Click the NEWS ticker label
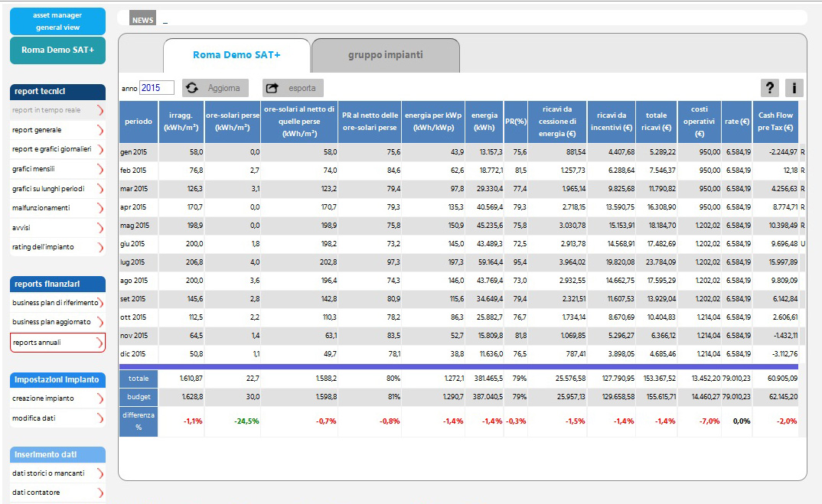 [x=142, y=20]
